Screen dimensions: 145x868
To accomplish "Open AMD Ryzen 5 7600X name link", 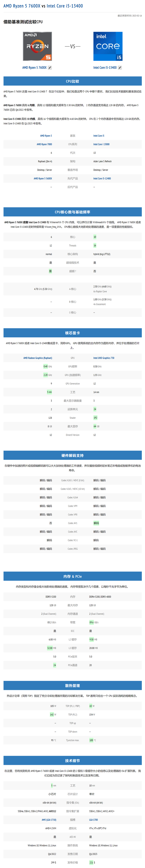I will pos(34,68).
